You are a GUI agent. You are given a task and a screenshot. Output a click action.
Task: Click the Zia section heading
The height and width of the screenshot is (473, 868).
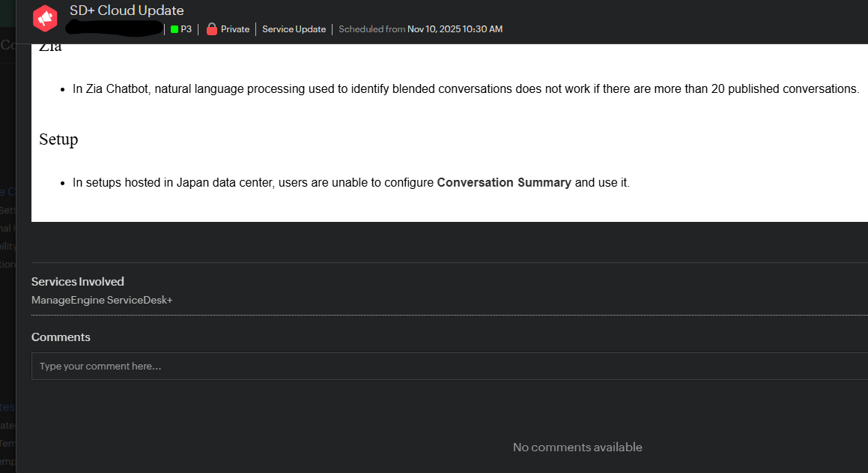[x=50, y=48]
